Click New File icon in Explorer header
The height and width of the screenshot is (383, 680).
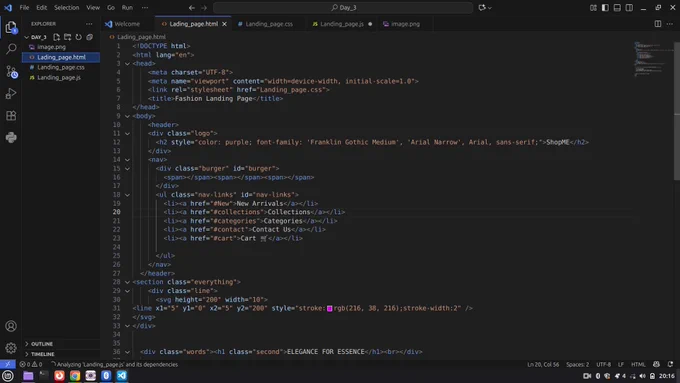pyautogui.click(x=56, y=37)
